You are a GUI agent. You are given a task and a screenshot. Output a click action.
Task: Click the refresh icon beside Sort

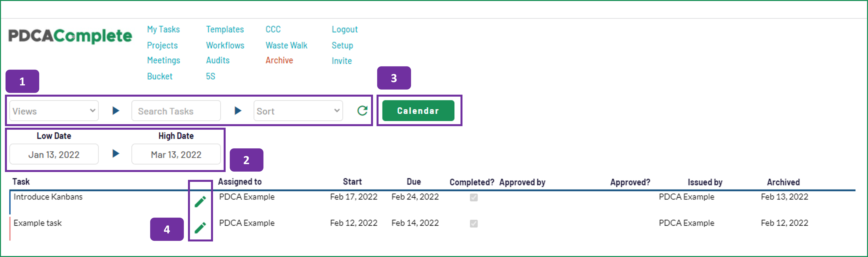point(362,111)
